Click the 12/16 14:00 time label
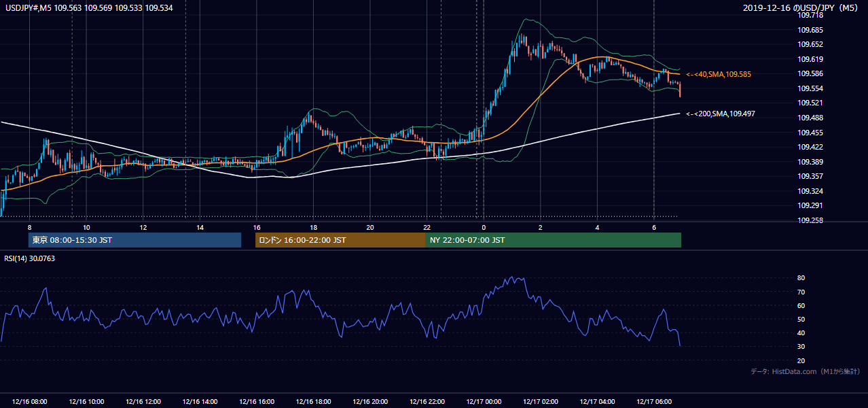This screenshot has width=868, height=408. pos(200,402)
